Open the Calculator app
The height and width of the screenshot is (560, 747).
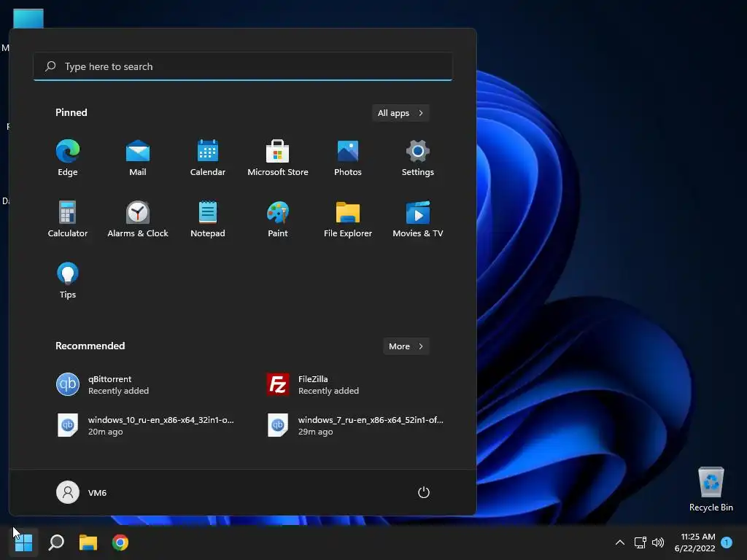pyautogui.click(x=68, y=219)
